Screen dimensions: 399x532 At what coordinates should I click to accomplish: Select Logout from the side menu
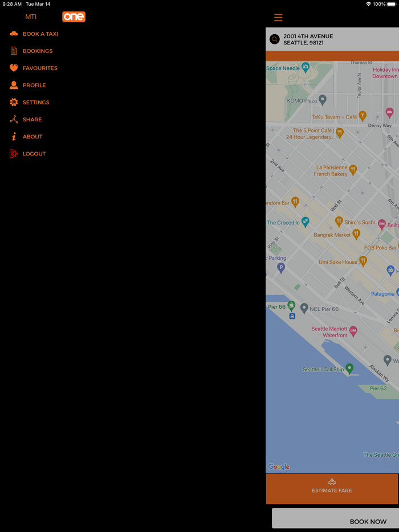[x=34, y=154]
